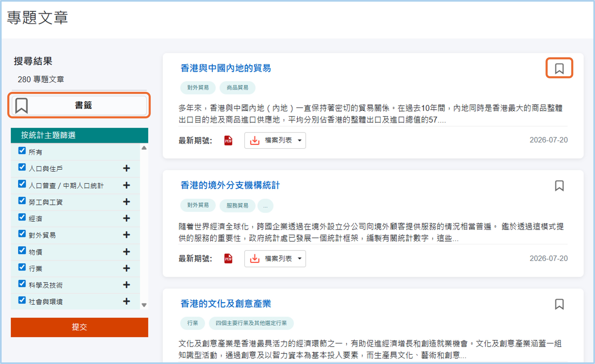Screen dimensions: 595x364
Task: Uncheck the 所有 checkbox
Action: pyautogui.click(x=22, y=150)
